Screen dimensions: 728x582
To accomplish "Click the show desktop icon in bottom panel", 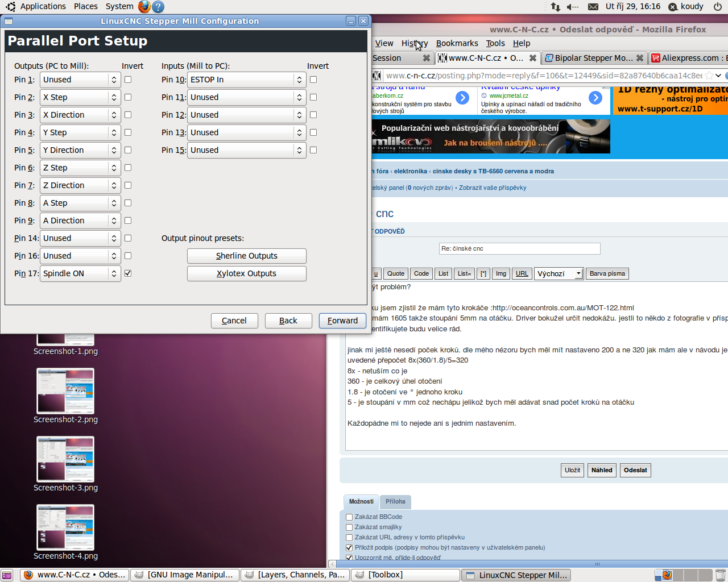I will click(x=7, y=575).
